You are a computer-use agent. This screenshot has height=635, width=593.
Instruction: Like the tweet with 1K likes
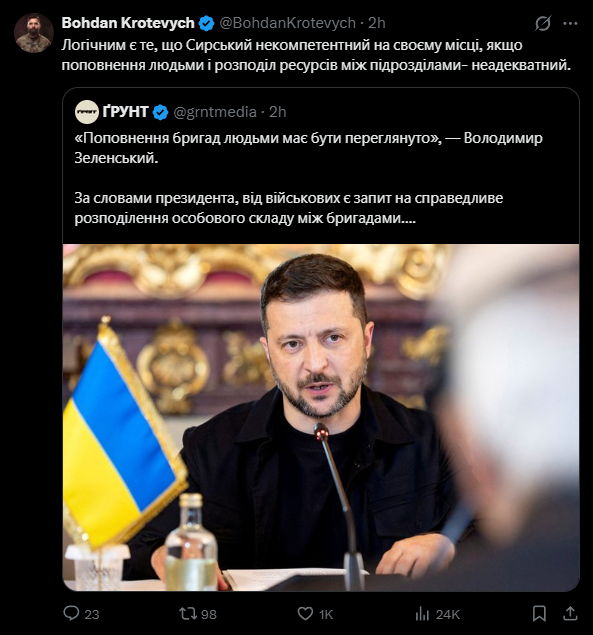point(315,614)
